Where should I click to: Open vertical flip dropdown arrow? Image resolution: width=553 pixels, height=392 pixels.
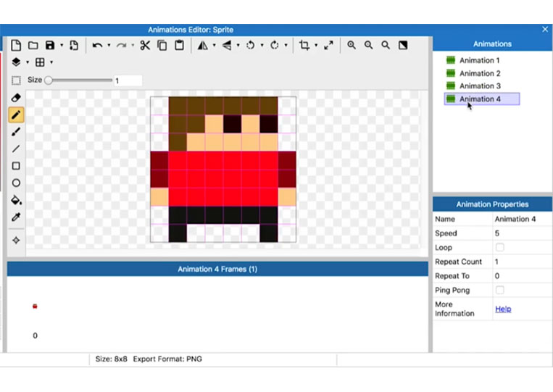pos(238,46)
